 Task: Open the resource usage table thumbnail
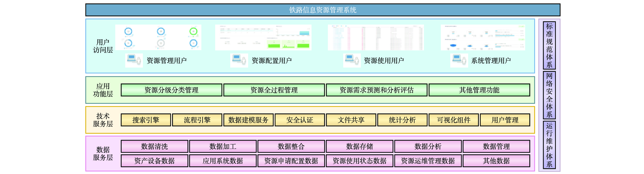[x=376, y=37]
